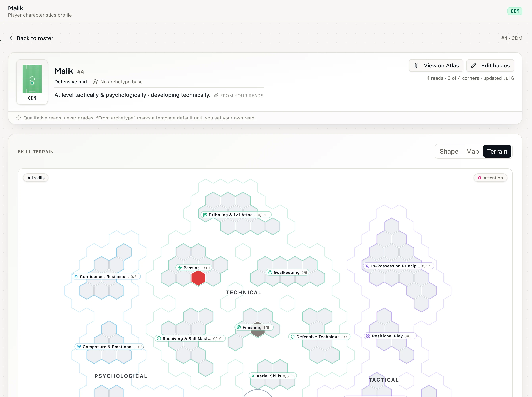Select the Terrain view tab
Image resolution: width=532 pixels, height=397 pixels.
(497, 151)
